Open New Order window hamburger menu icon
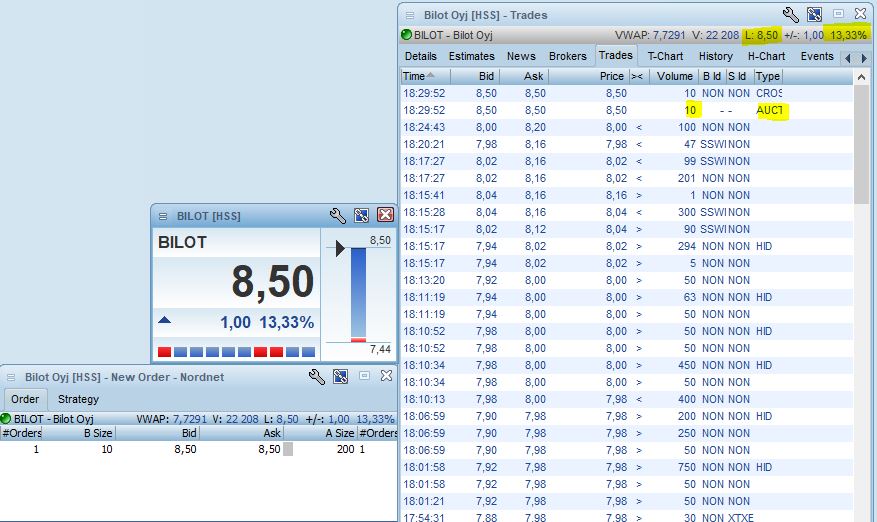The width and height of the screenshot is (877, 522). [11, 378]
